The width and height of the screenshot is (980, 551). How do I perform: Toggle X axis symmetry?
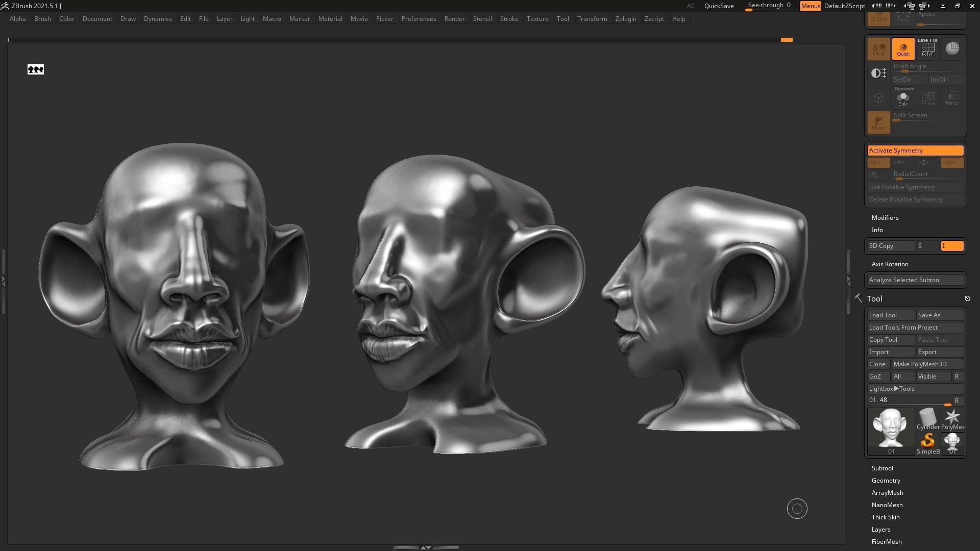coord(878,163)
